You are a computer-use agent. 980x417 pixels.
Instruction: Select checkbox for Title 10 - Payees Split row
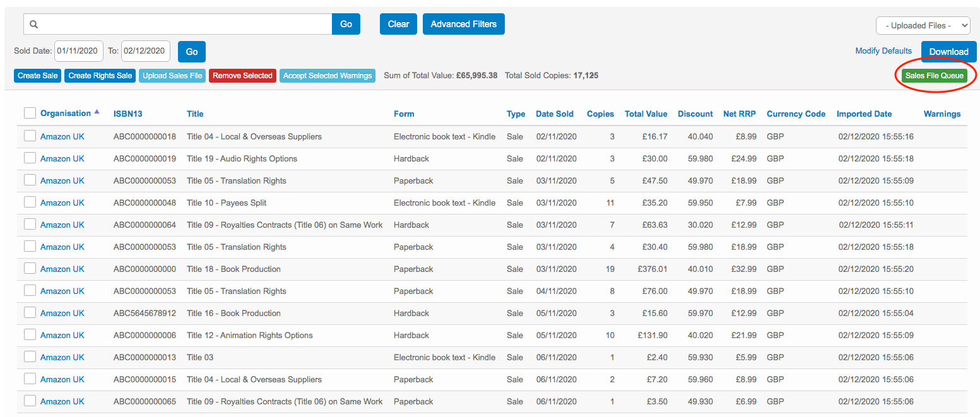[x=30, y=203]
